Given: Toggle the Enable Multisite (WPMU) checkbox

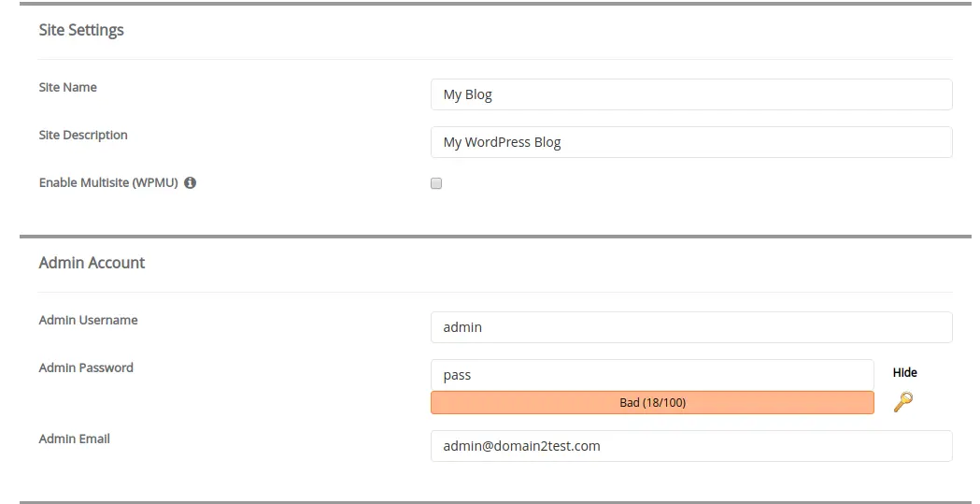Looking at the screenshot, I should point(436,183).
